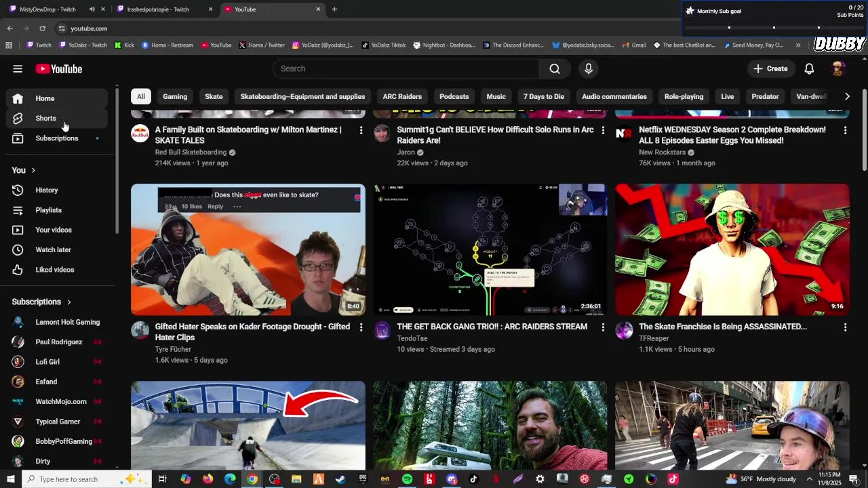Click the Windows Start button
This screenshot has height=488, width=868.
(11, 479)
